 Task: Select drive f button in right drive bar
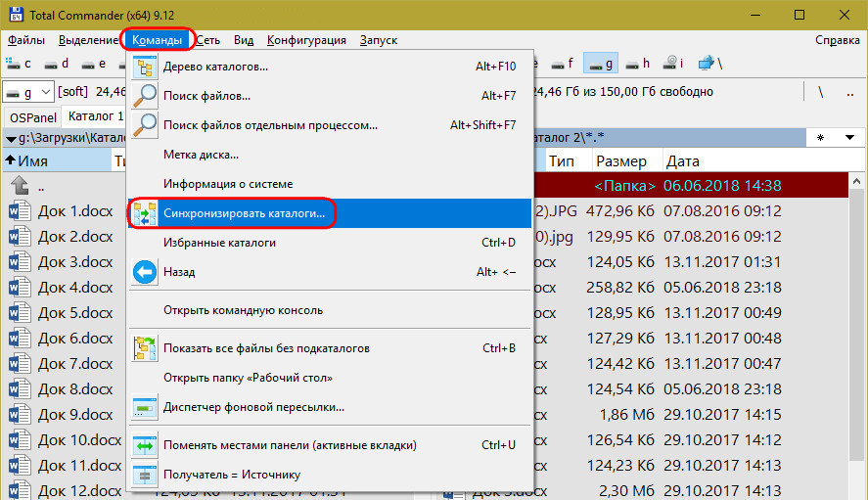pos(563,64)
